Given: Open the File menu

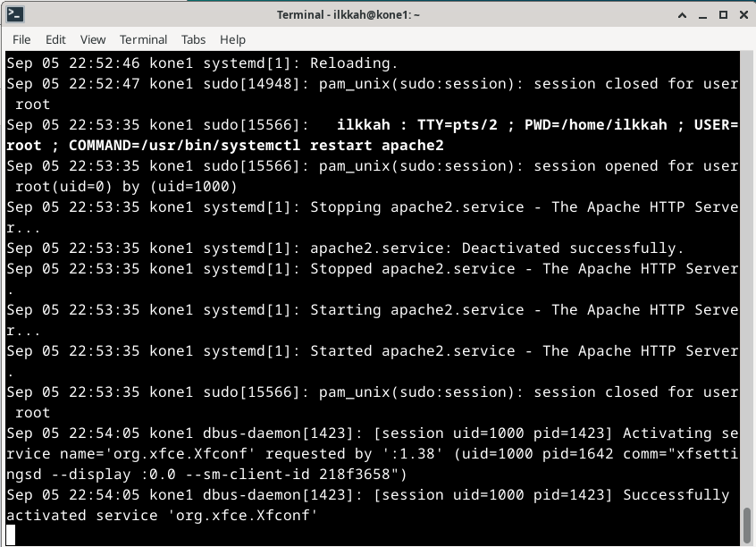Looking at the screenshot, I should point(21,39).
